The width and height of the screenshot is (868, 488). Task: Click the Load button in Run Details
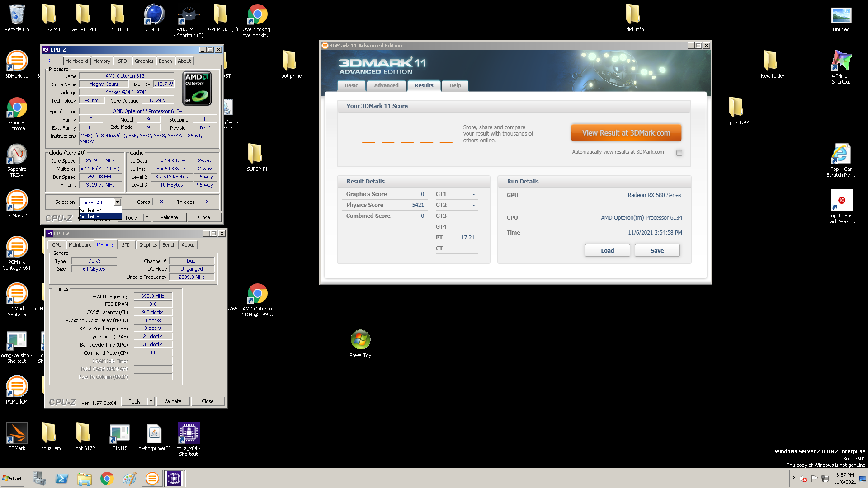(x=607, y=250)
